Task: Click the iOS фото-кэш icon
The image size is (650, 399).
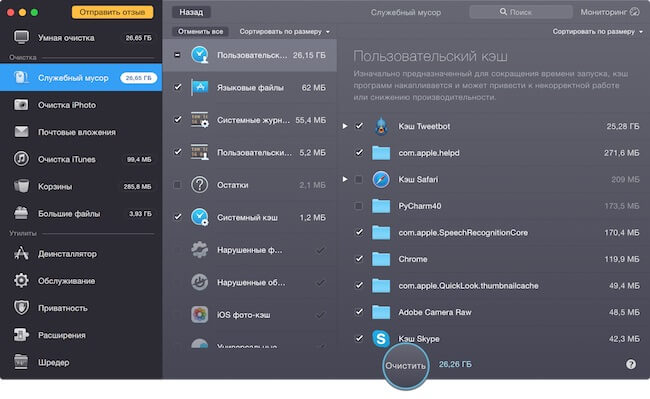Action: [199, 314]
